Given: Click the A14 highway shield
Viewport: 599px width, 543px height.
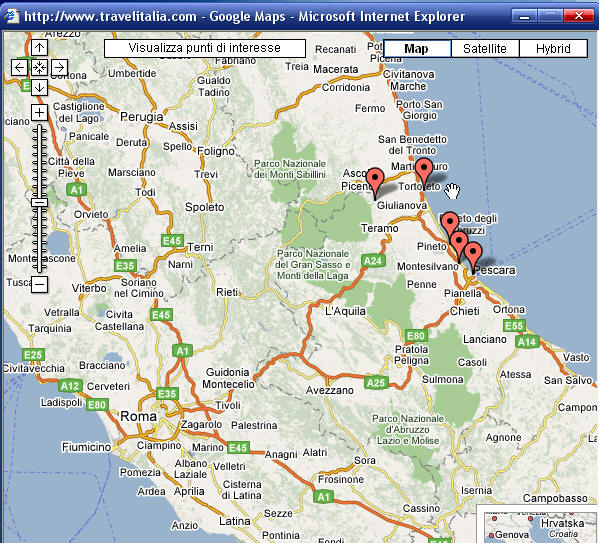Looking at the screenshot, I should [527, 342].
